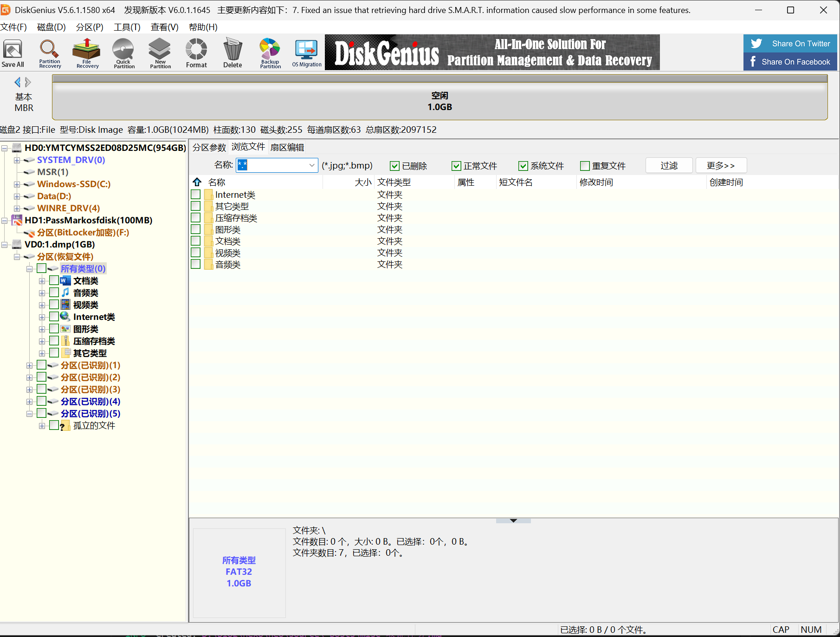Uncheck the 已删除 filter checkbox
Screen dimensions: 840x637
(x=395, y=166)
